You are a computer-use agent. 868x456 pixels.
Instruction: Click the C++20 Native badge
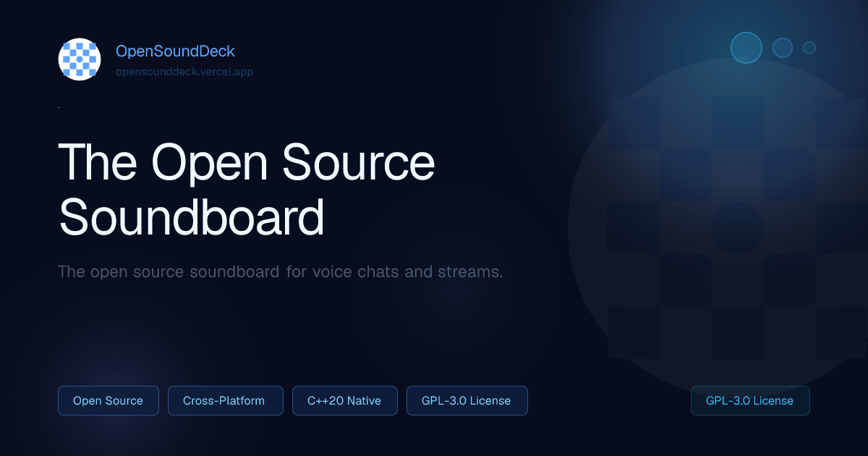(345, 400)
